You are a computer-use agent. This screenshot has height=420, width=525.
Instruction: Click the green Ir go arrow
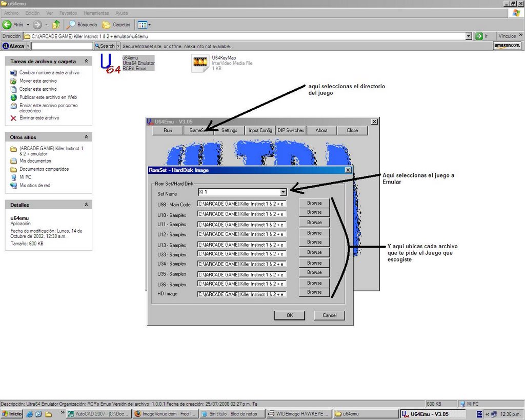pos(479,36)
